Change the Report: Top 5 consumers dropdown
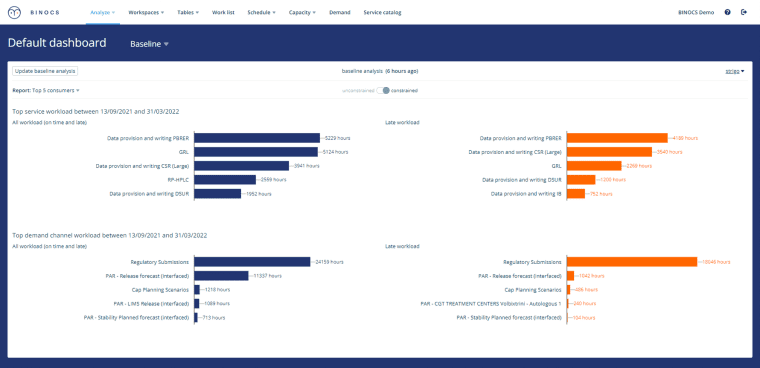 point(46,90)
